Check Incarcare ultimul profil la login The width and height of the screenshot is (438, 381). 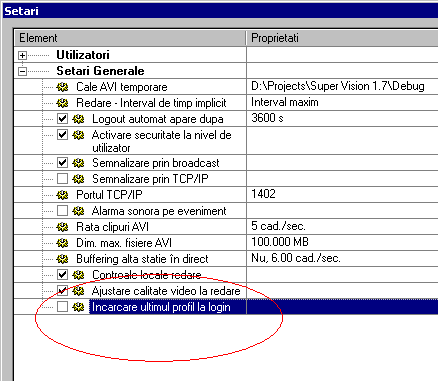pos(62,307)
